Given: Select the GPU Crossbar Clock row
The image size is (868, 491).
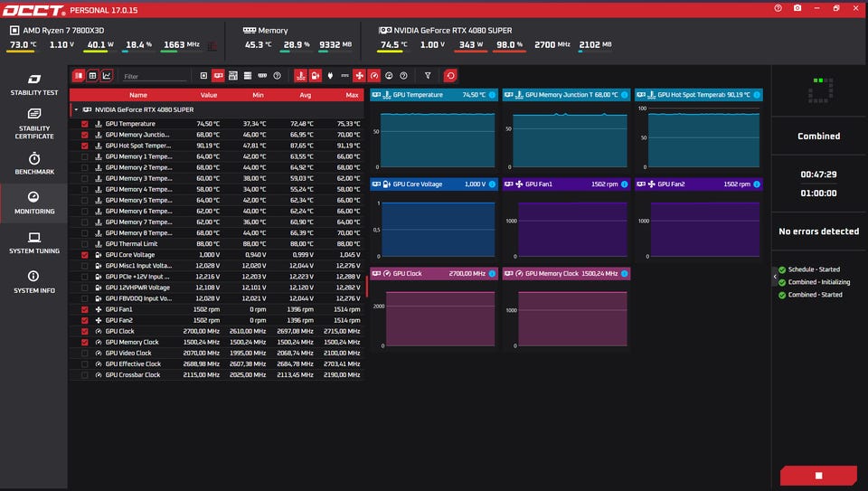Looking at the screenshot, I should point(217,375).
